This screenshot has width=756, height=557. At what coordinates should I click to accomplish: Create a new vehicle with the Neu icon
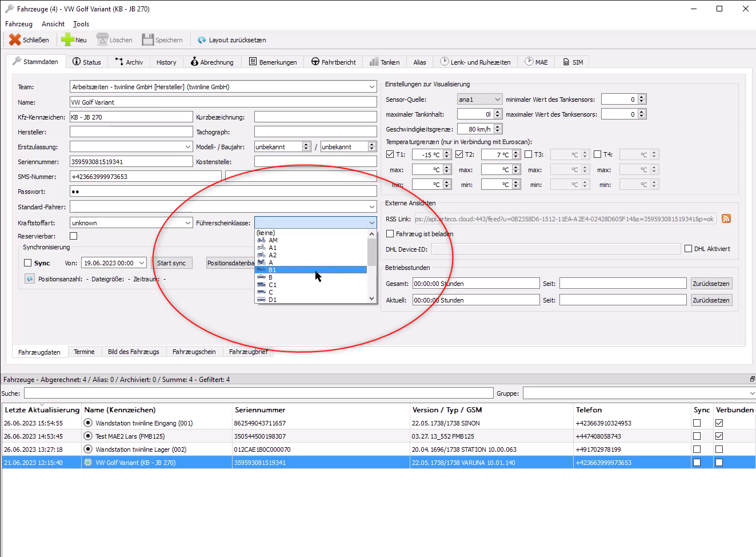coord(67,40)
